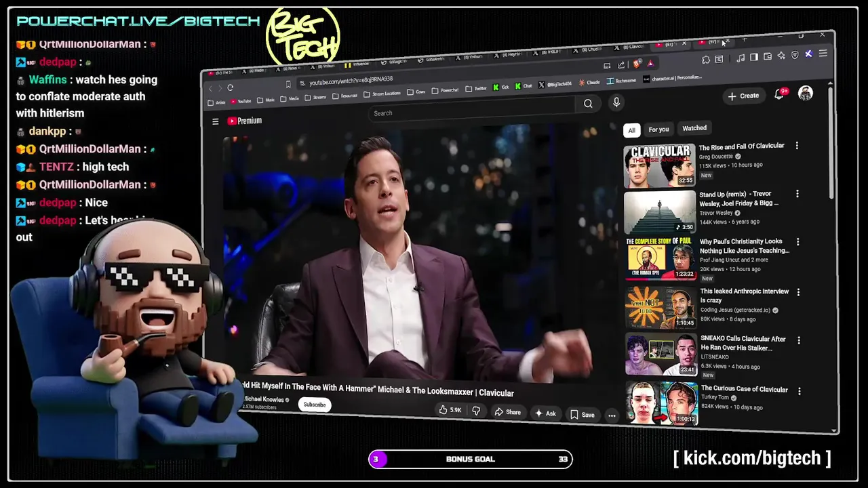Click into the YouTube search field
The image size is (868, 488).
click(471, 109)
